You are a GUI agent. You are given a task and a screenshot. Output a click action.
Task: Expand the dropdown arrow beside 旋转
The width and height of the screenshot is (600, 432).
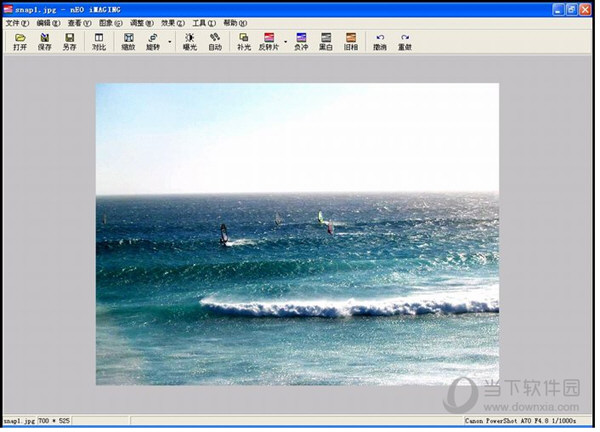[169, 42]
